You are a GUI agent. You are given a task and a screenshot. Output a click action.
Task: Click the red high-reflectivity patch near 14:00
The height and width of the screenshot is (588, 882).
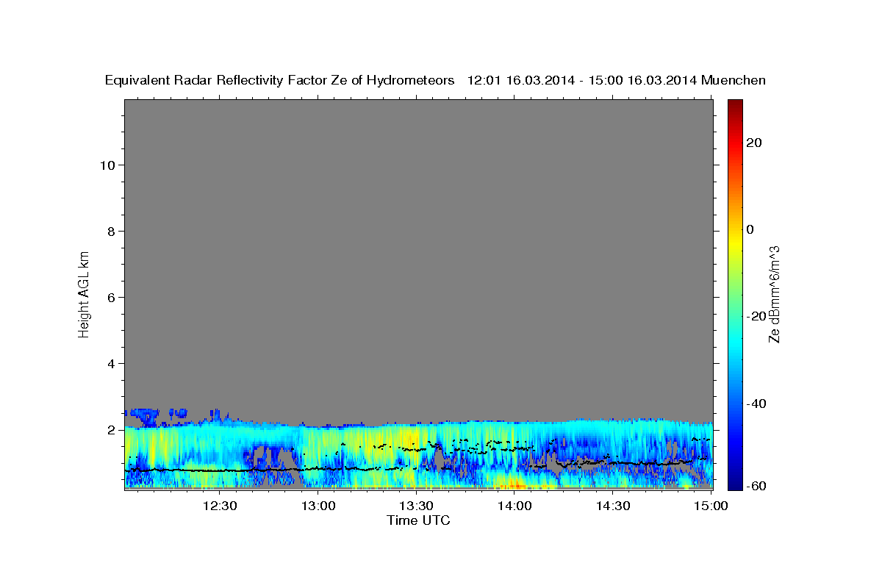pyautogui.click(x=514, y=484)
